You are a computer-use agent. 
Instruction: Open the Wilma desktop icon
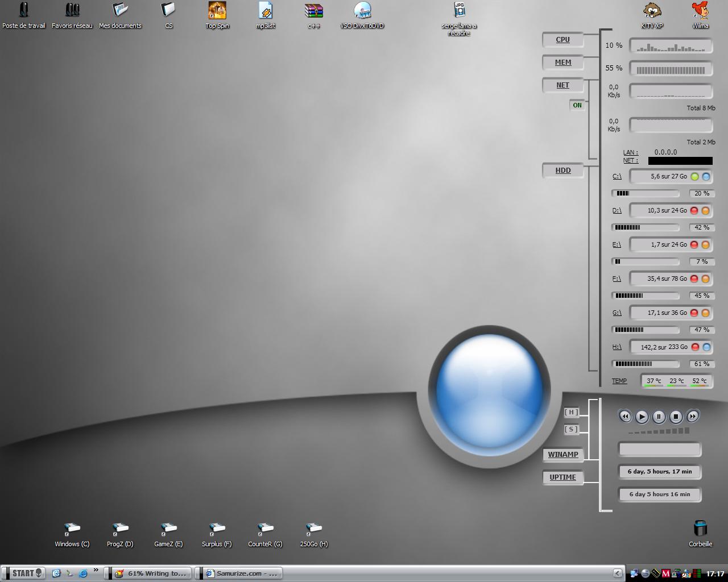700,15
